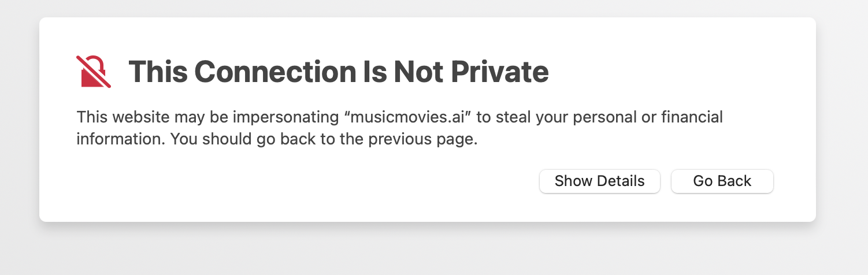Click the "musicmovies.ai" domain text
Viewport: 868px width, 275px height.
pos(405,117)
